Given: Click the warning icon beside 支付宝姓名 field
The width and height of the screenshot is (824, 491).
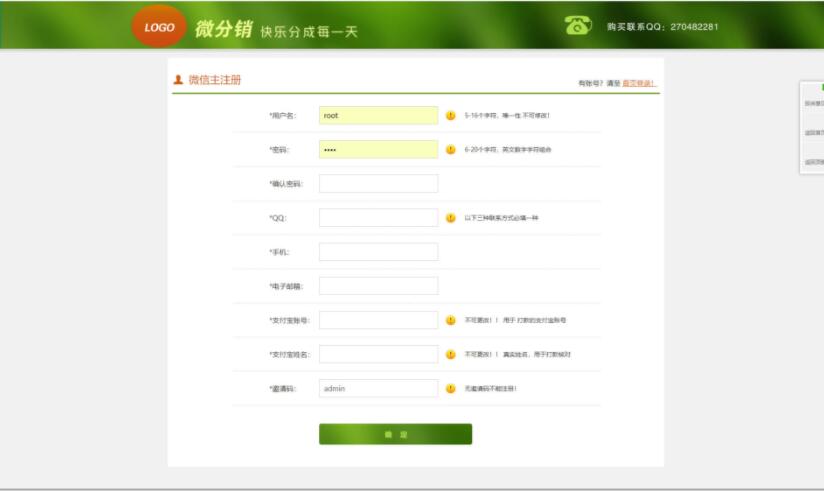Looking at the screenshot, I should pos(451,354).
